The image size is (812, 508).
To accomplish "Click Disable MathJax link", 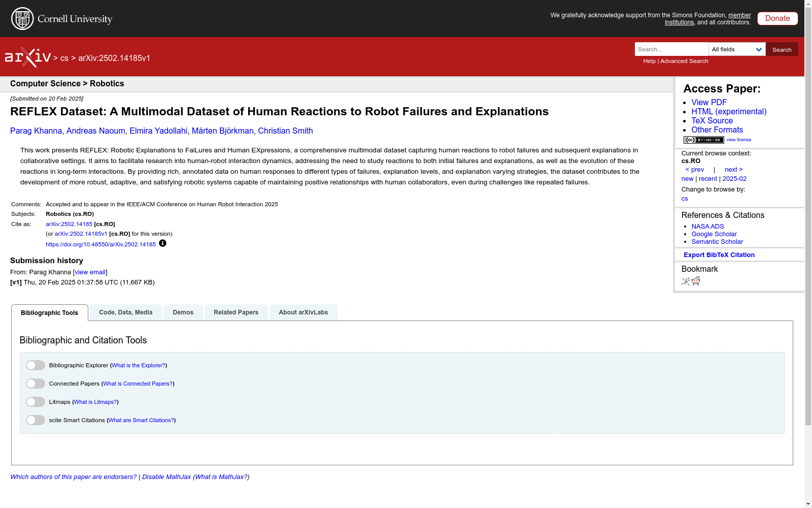I will pos(166,477).
